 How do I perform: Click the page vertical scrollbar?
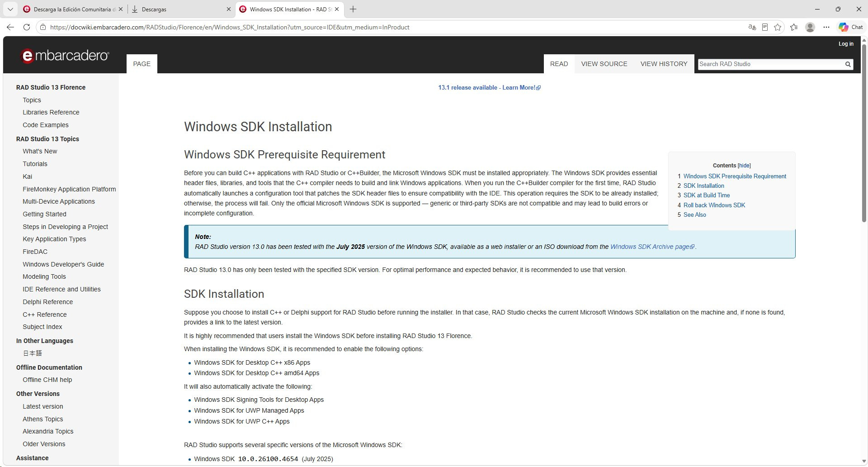[864, 133]
